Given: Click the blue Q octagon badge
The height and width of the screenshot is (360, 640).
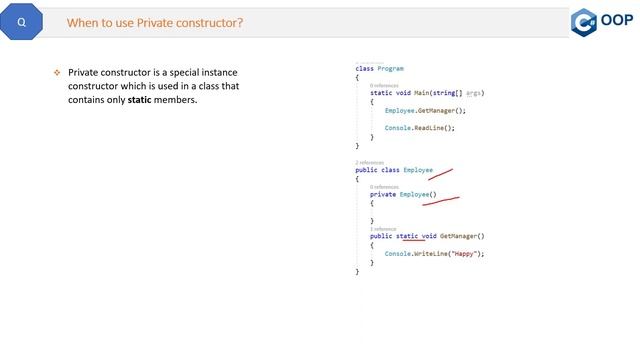Looking at the screenshot, I should click(21, 22).
